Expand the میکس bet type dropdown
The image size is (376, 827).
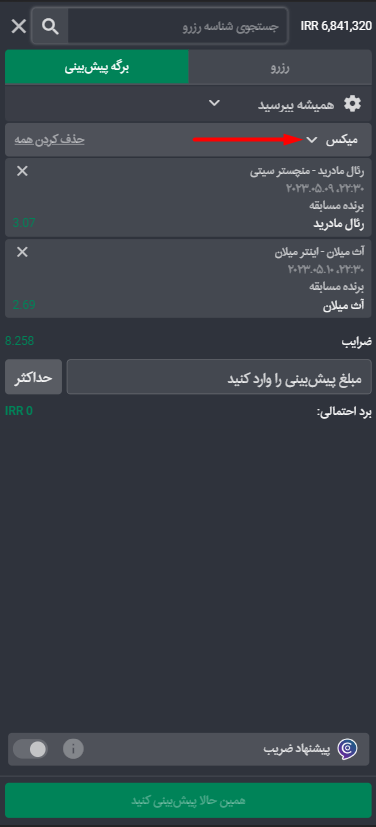tap(312, 140)
